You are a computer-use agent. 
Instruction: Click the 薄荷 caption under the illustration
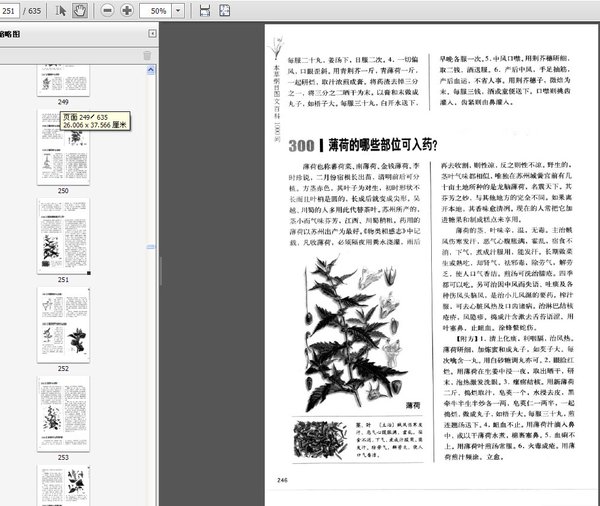point(413,405)
